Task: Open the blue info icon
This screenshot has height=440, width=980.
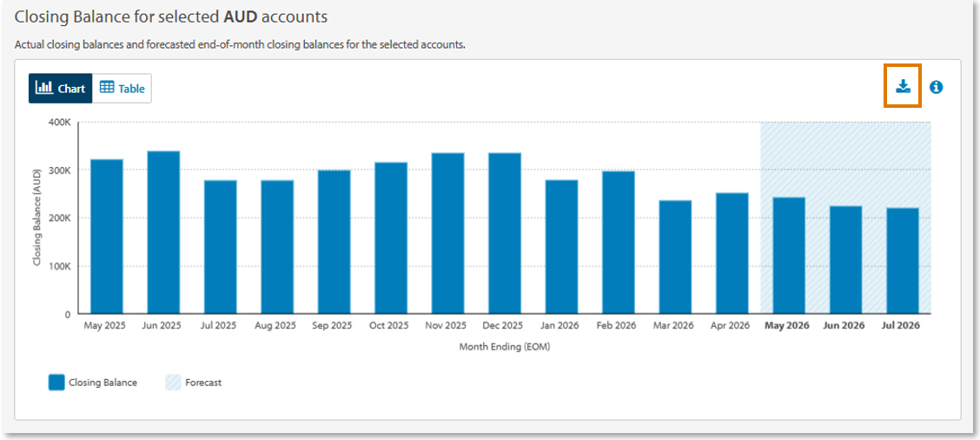Action: (x=936, y=87)
